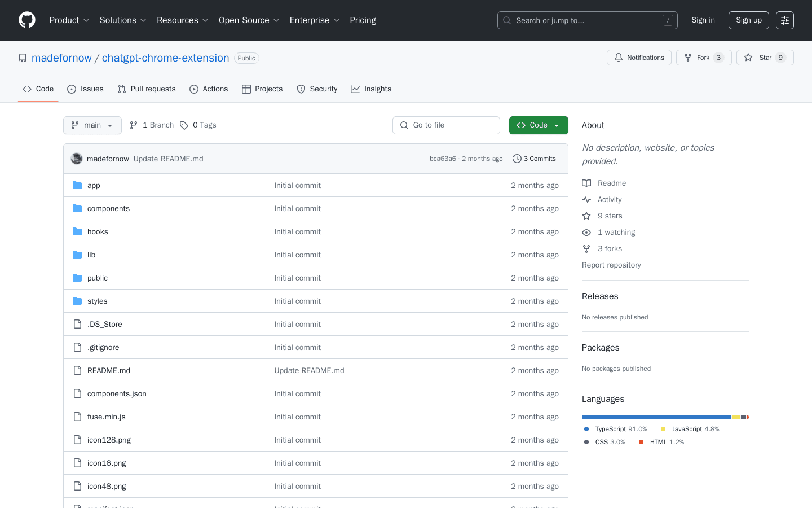Click the fork icon in Fork button
This screenshot has height=508, width=812.
688,58
